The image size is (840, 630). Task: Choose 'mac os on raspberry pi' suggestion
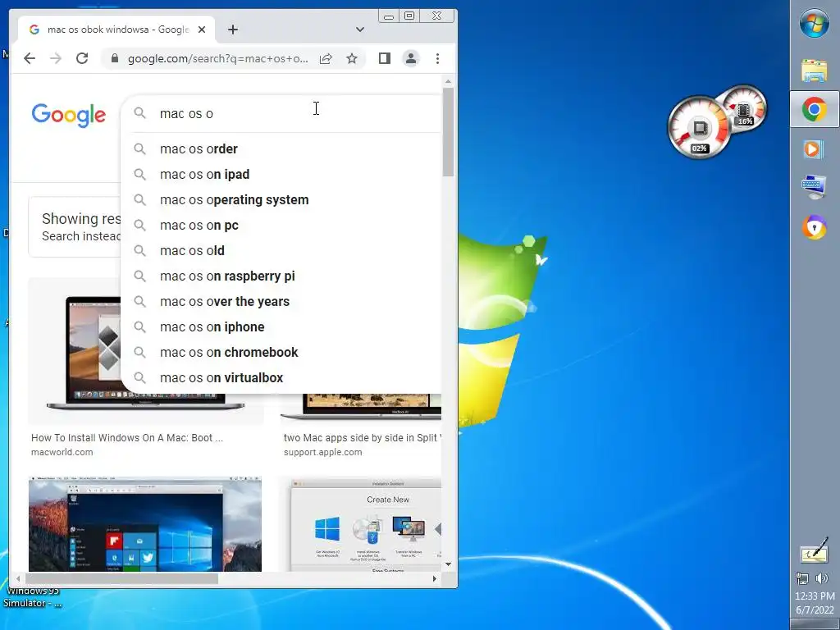click(281, 276)
